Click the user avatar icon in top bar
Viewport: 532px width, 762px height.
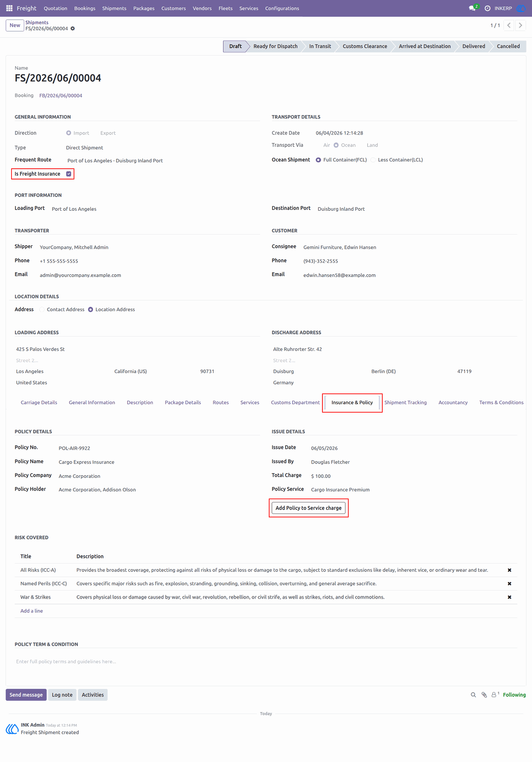(521, 8)
